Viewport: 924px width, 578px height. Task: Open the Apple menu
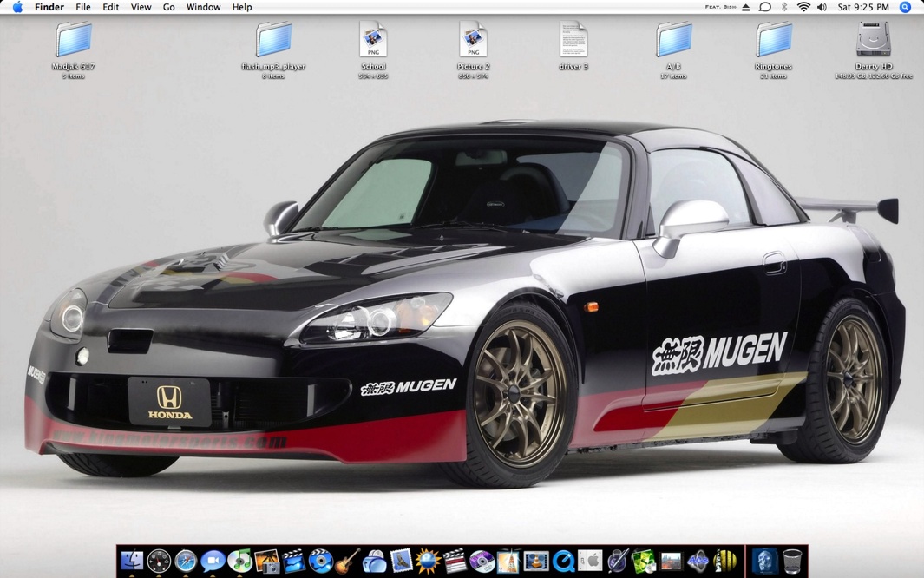click(17, 7)
